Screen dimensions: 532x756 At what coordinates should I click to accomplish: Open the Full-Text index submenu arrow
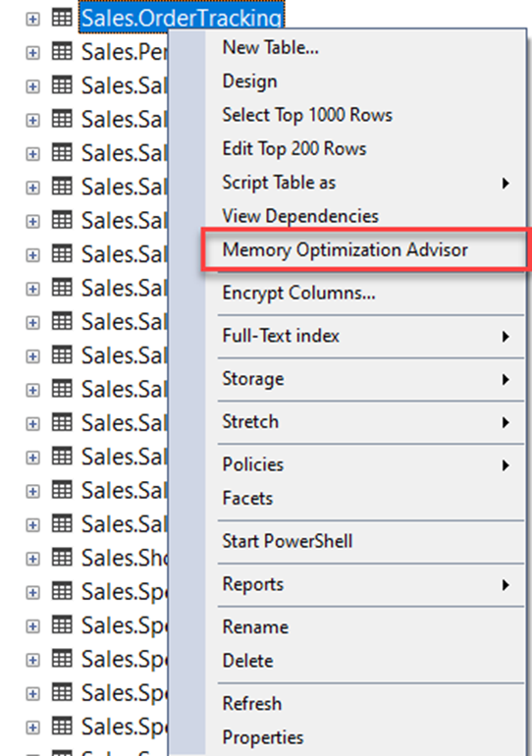[505, 337]
